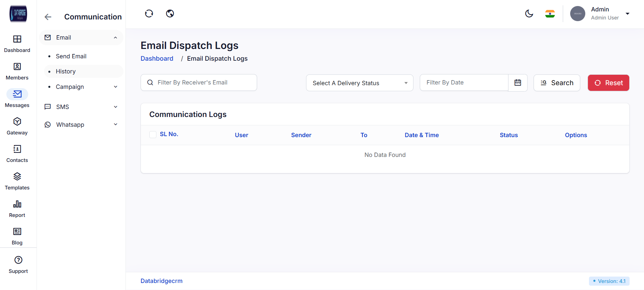The image size is (644, 290).
Task: Open the Templates sidebar icon
Action: click(17, 177)
